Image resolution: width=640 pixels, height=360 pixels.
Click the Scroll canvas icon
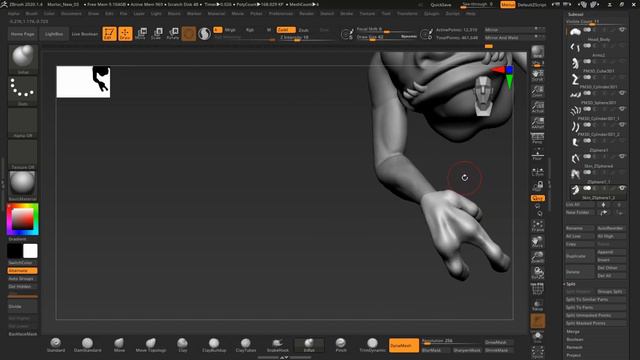(x=538, y=75)
